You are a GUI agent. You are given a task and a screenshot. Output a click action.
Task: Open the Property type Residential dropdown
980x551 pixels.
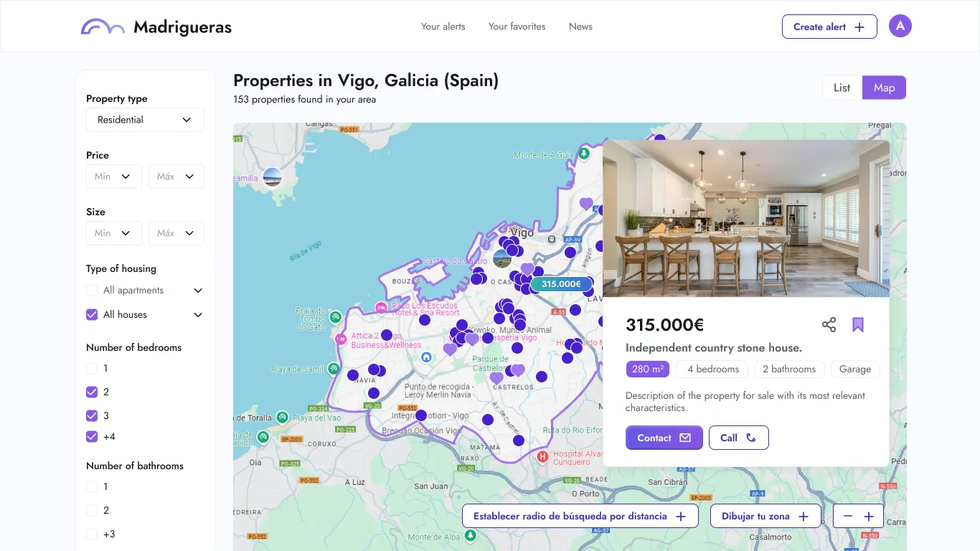pyautogui.click(x=145, y=120)
